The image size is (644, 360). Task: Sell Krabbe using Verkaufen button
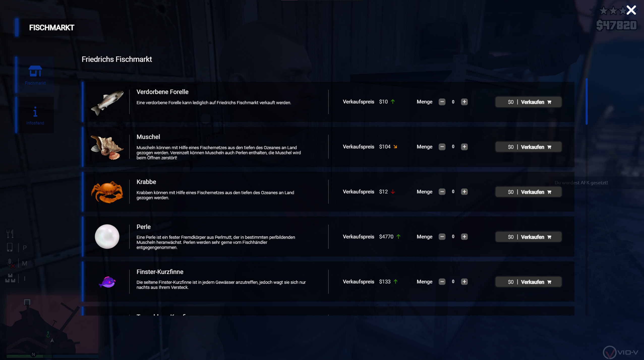click(x=528, y=192)
